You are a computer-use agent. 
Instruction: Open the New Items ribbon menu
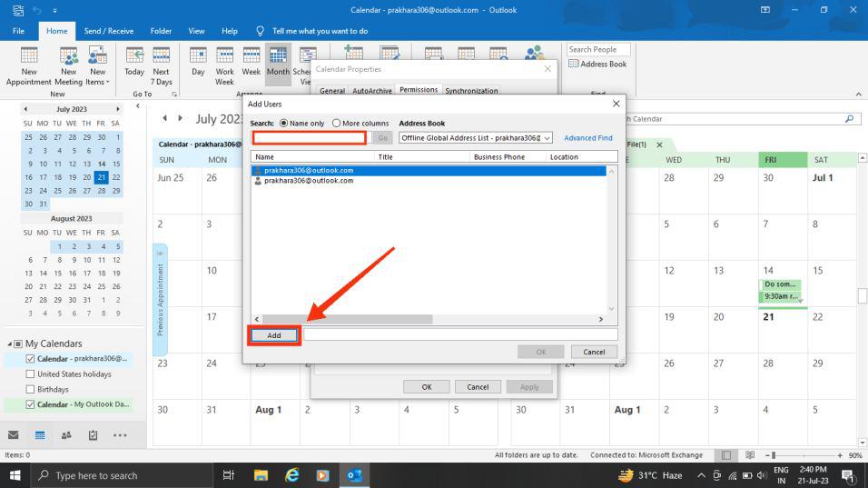click(97, 66)
